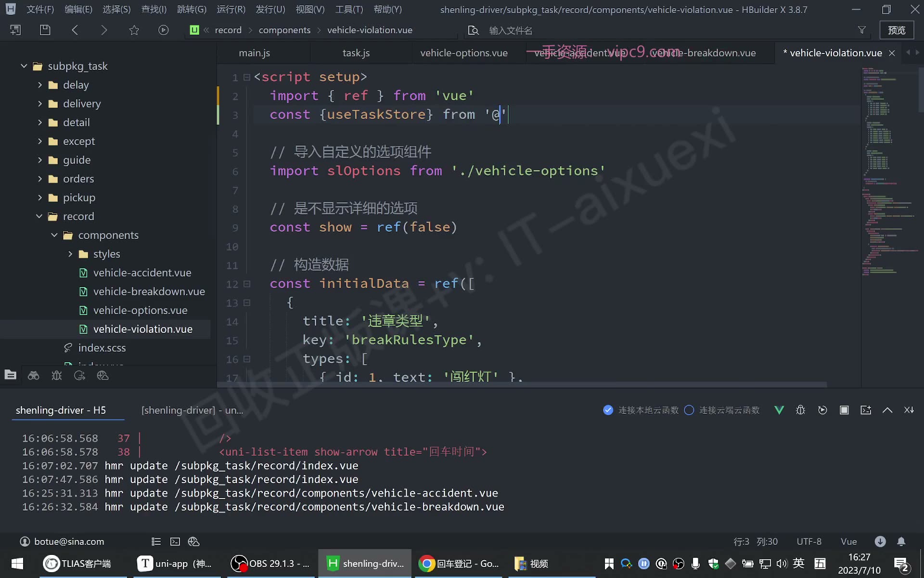Screen dimensions: 924x578
Task: Click the 预览 preview button
Action: (897, 30)
